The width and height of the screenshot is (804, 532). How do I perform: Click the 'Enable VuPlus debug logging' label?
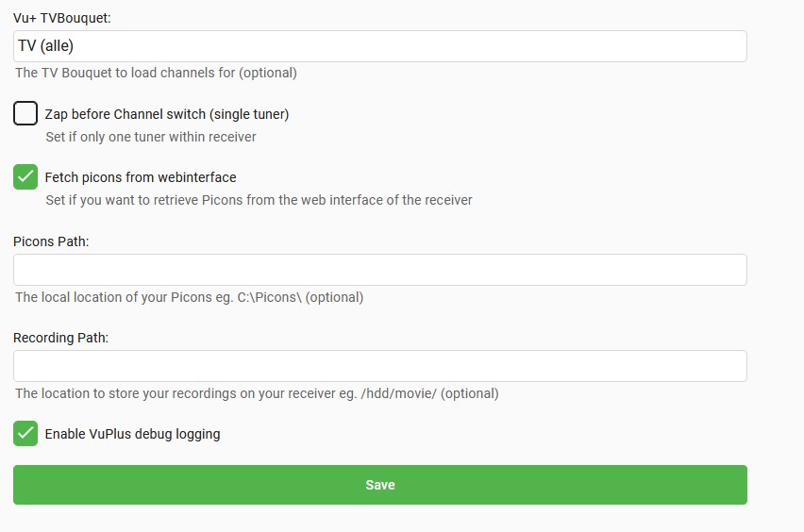point(132,434)
